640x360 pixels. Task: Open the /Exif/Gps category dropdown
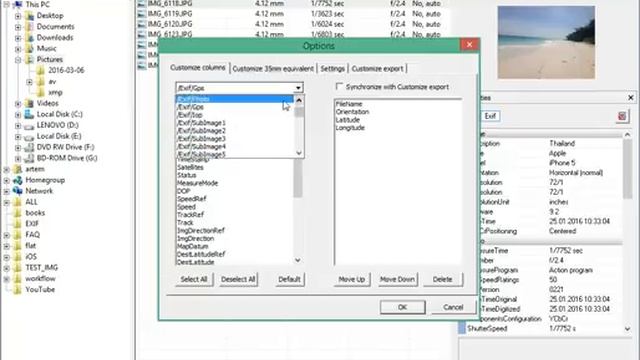[298, 88]
